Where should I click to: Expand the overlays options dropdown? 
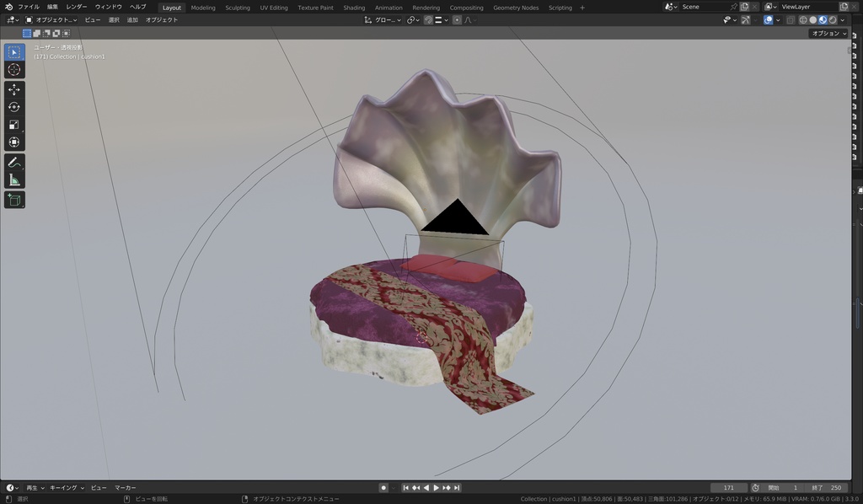(x=778, y=20)
